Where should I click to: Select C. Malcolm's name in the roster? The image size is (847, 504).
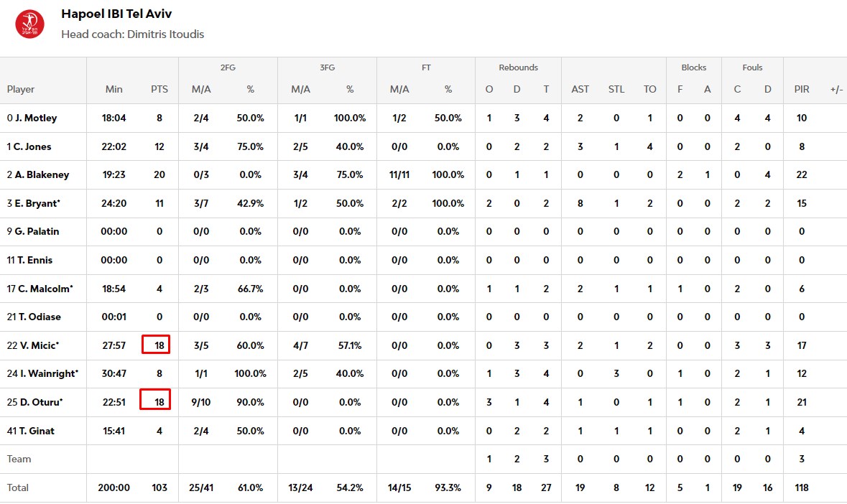point(45,289)
